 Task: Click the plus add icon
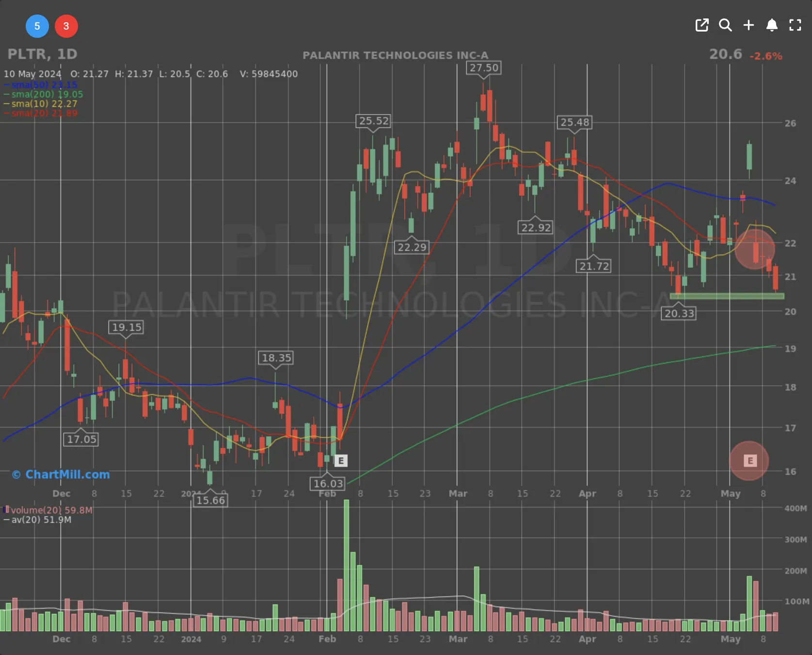tap(748, 25)
